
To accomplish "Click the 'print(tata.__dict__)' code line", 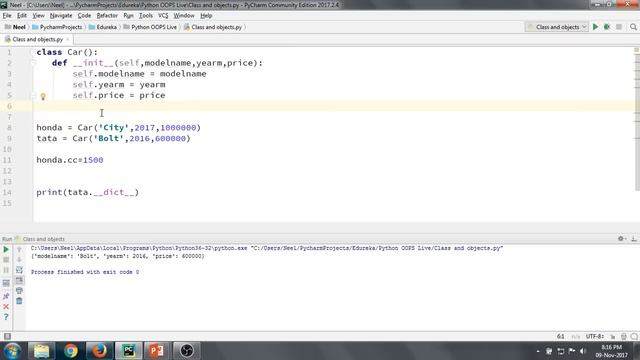I will (x=88, y=192).
